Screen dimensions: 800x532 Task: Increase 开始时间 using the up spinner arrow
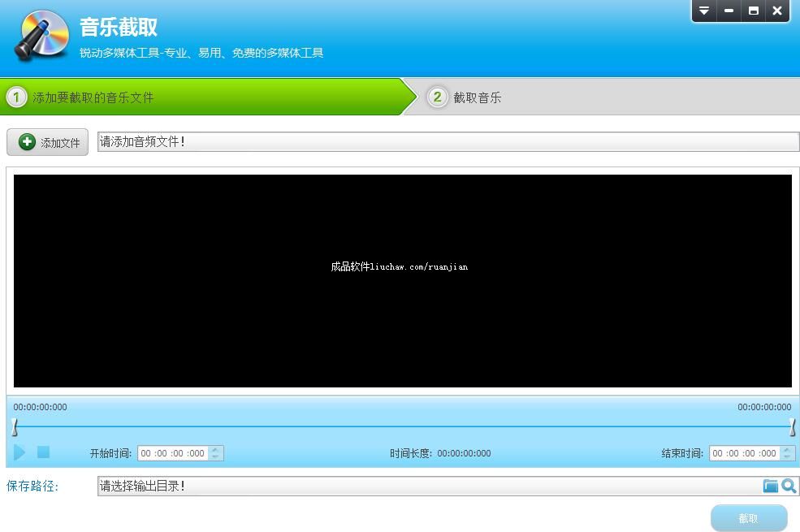[x=215, y=450]
